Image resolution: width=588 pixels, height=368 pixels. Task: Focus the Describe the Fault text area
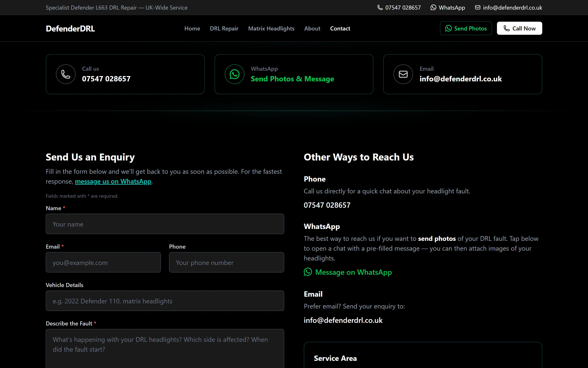pos(165,349)
